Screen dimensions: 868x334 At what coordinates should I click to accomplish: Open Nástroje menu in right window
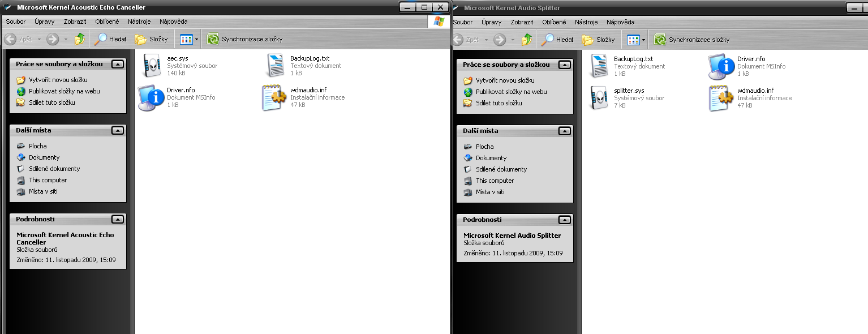coord(586,22)
